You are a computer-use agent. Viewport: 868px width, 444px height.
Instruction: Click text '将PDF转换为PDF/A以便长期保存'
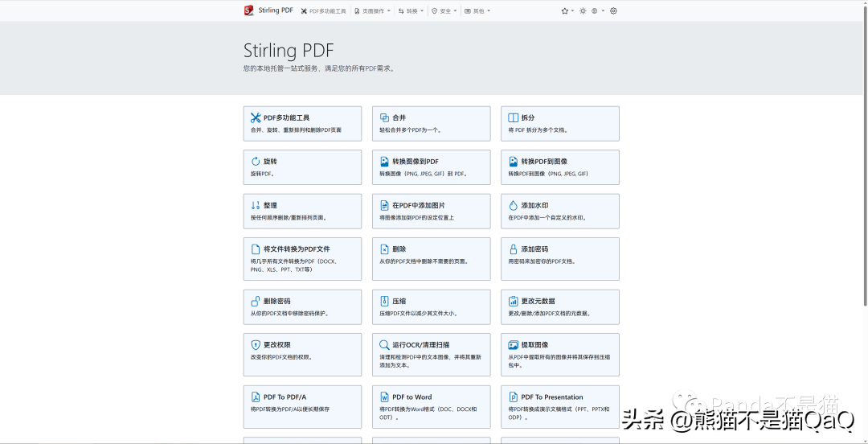pos(290,409)
